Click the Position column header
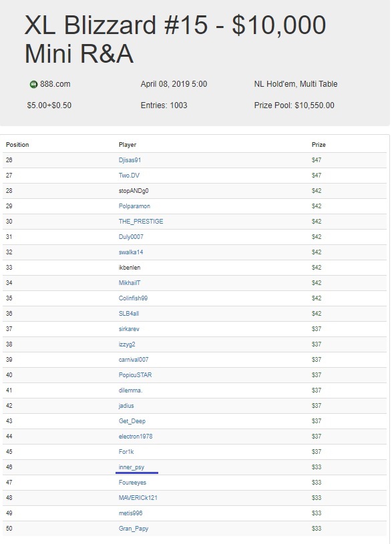Viewport: 392px width, 544px height. (x=17, y=145)
